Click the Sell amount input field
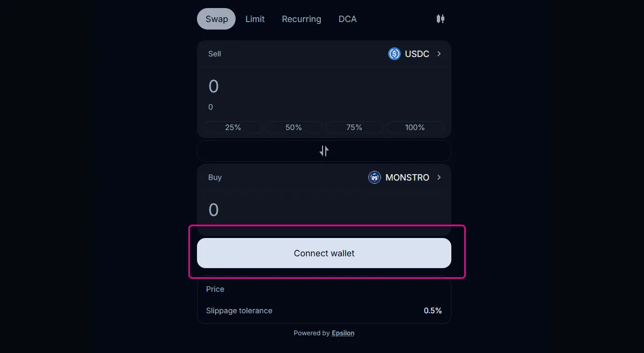644x353 pixels. click(324, 87)
